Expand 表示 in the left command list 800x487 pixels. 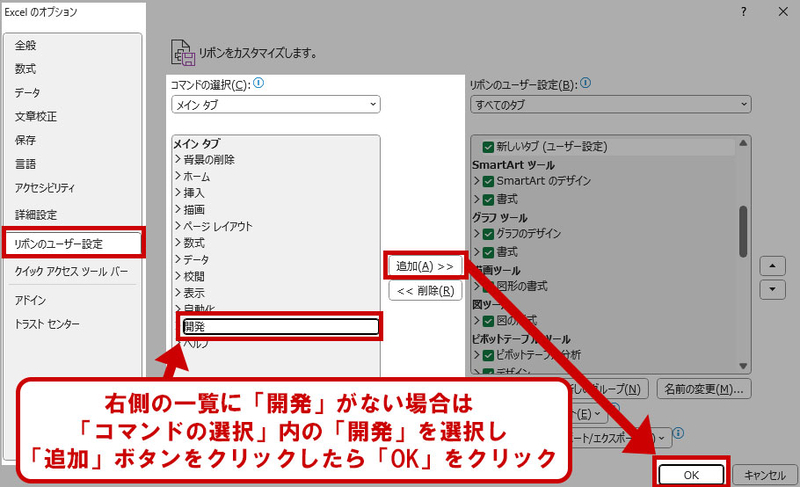coord(178,293)
